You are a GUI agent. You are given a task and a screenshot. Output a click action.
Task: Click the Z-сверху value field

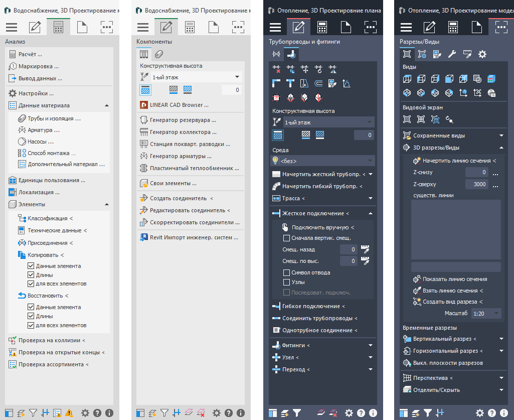(476, 184)
